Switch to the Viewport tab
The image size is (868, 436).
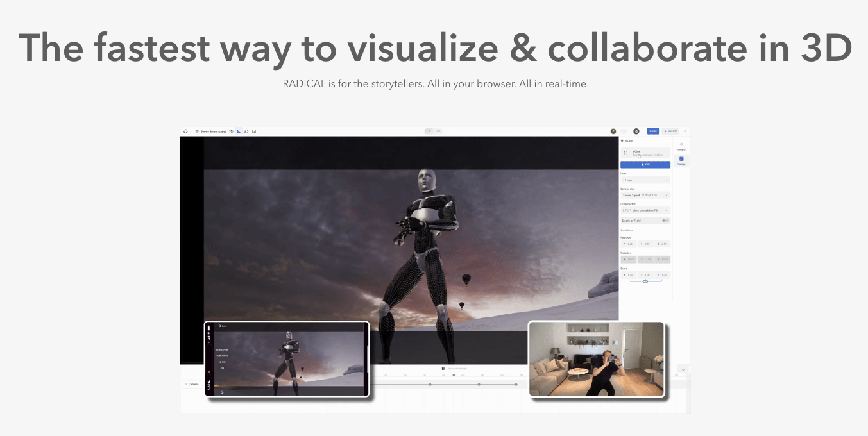click(x=681, y=146)
